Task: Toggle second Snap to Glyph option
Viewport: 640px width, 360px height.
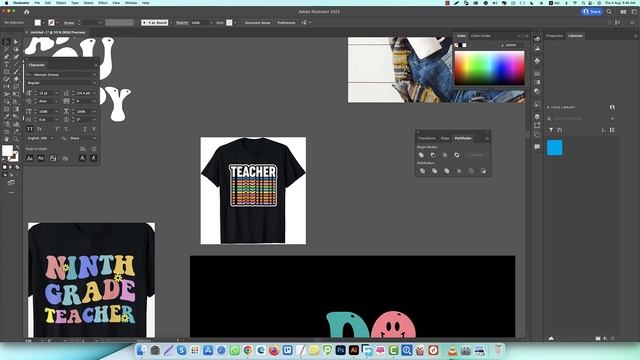Action: (41, 158)
